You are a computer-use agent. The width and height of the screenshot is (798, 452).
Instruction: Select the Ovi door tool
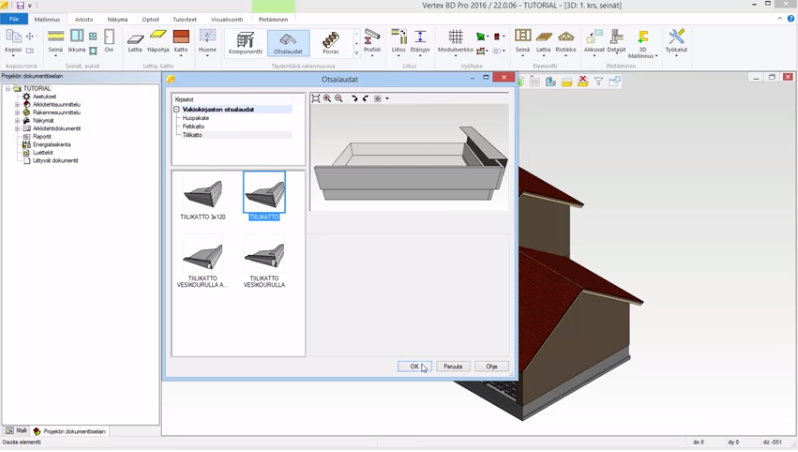tap(109, 40)
